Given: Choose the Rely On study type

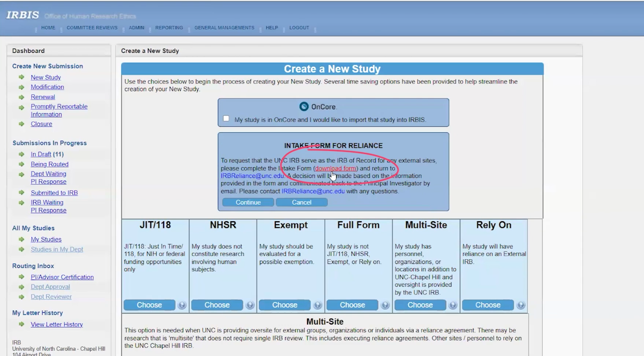Looking at the screenshot, I should pyautogui.click(x=488, y=305).
